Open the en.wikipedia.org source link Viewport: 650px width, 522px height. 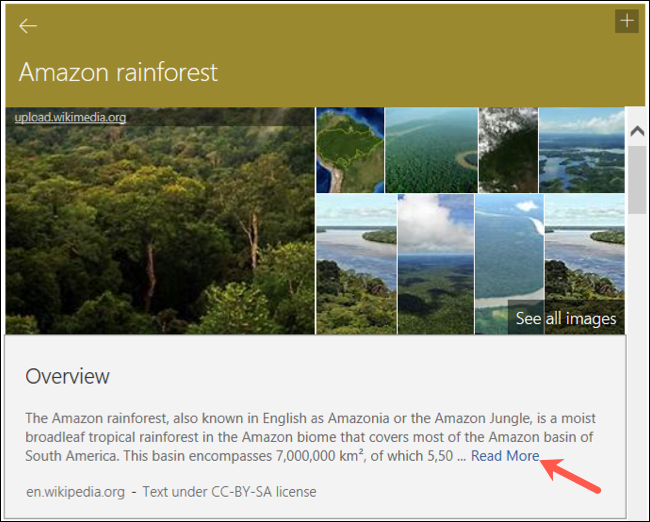(75, 491)
